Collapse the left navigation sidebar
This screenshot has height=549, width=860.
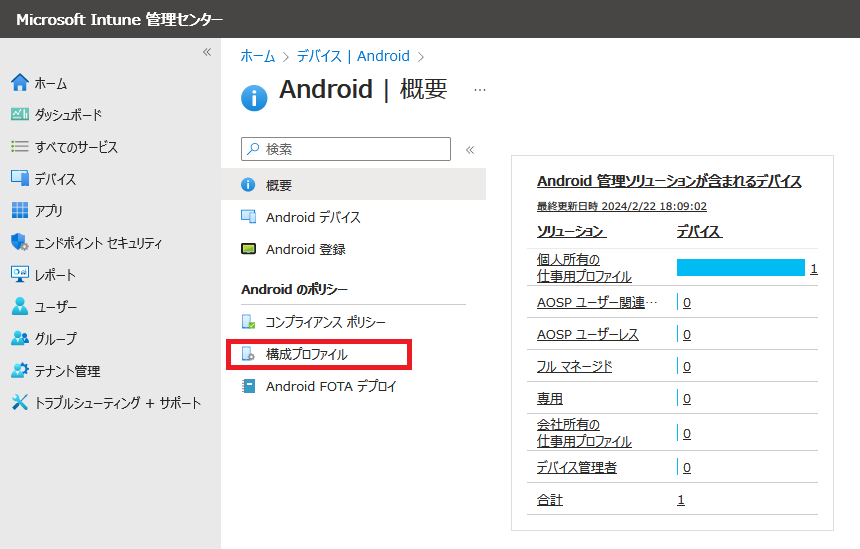[x=207, y=52]
